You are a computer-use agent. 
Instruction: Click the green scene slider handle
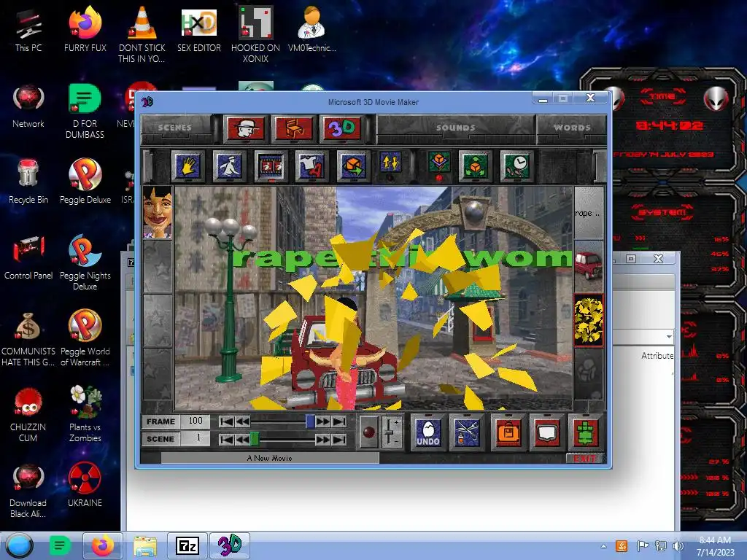pyautogui.click(x=255, y=438)
